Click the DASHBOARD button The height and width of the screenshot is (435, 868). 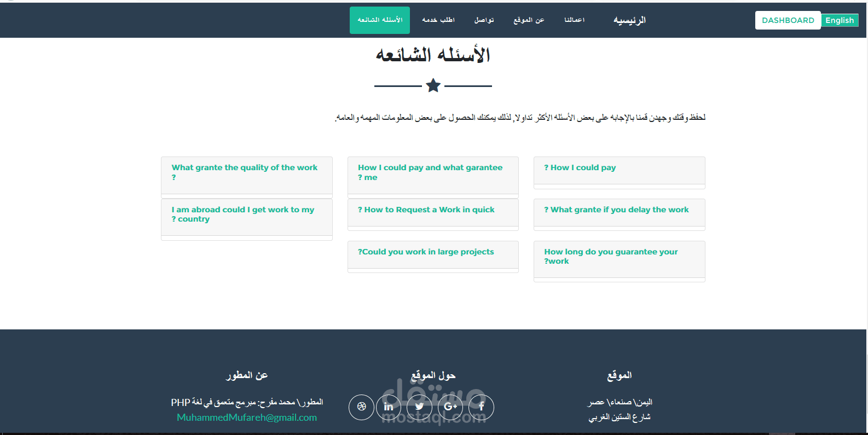[x=788, y=20]
